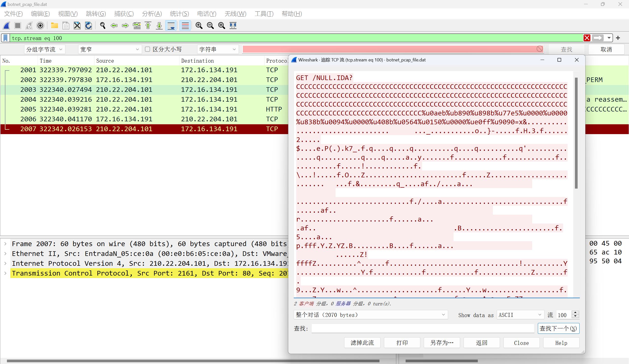Close this capture file icon
This screenshot has width=629, height=364.
77,26
